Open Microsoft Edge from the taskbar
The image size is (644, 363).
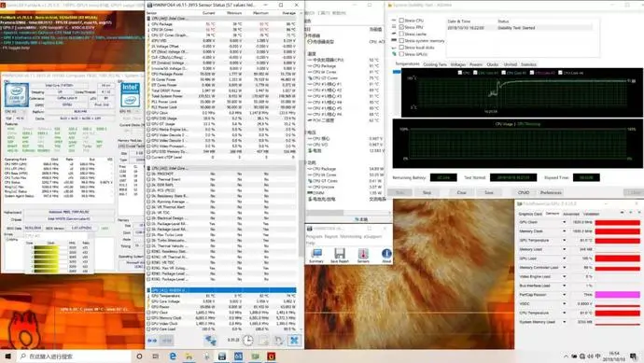[173, 356]
